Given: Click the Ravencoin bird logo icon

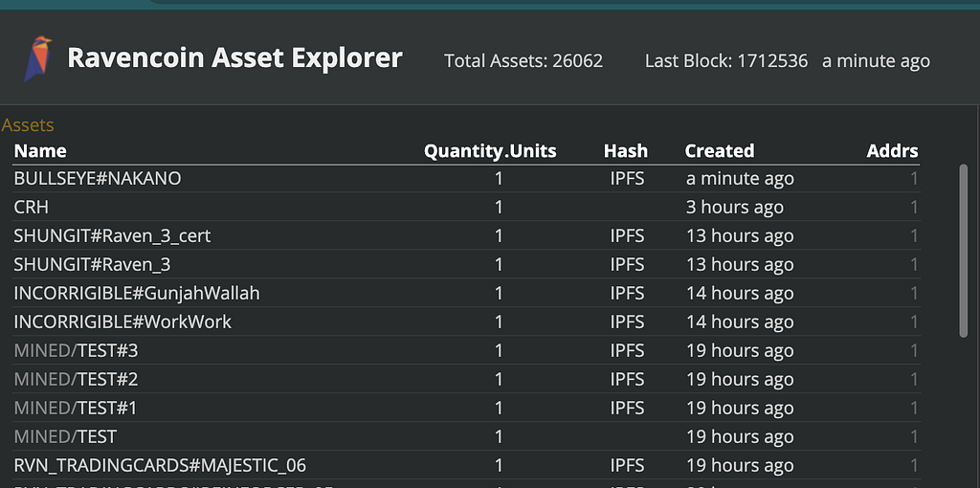Looking at the screenshot, I should pos(37,58).
